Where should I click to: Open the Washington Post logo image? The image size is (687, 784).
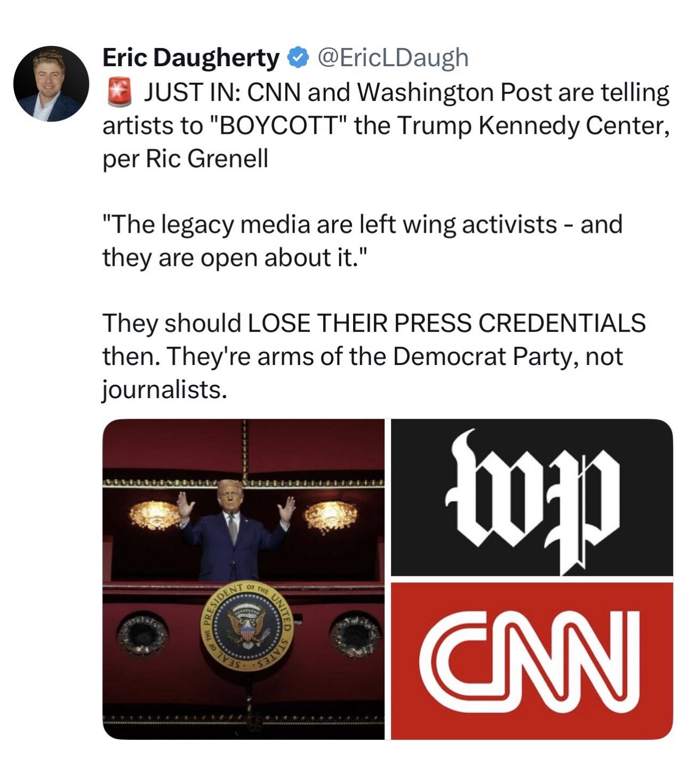(532, 497)
